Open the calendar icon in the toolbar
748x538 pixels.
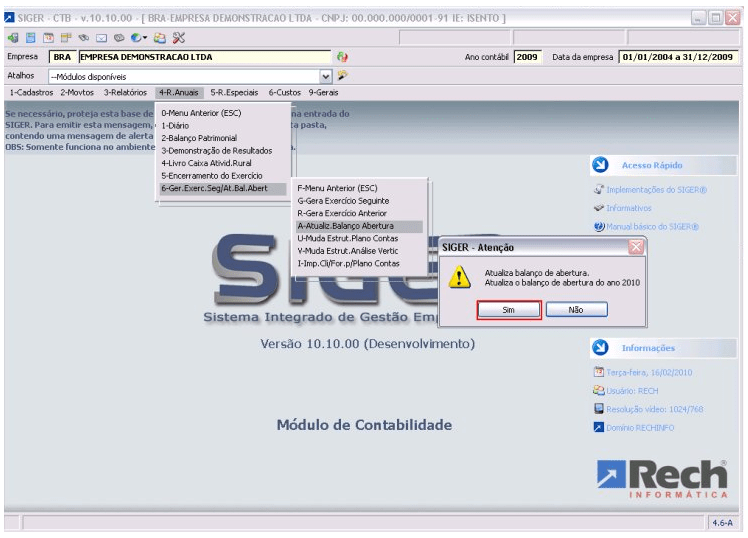click(48, 38)
